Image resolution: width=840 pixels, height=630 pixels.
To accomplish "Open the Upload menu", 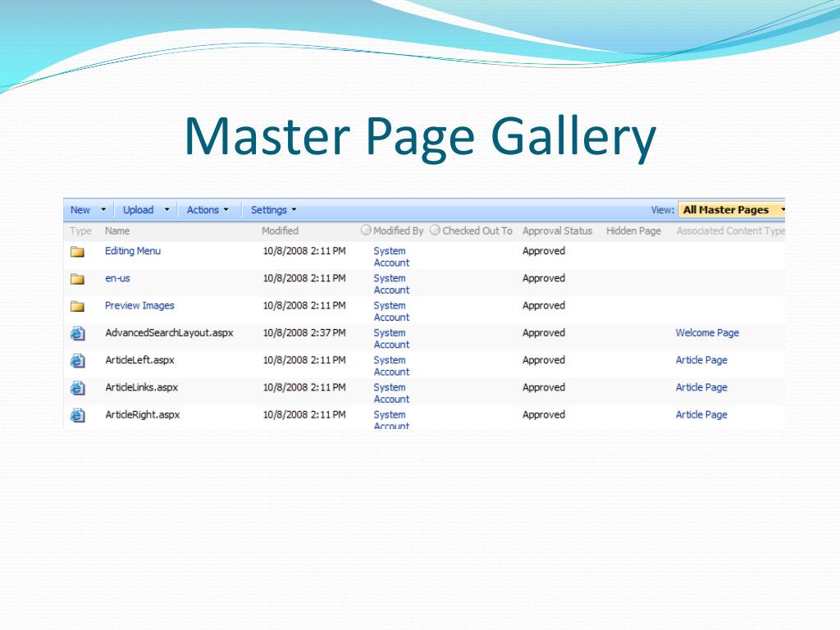I will pos(138,210).
